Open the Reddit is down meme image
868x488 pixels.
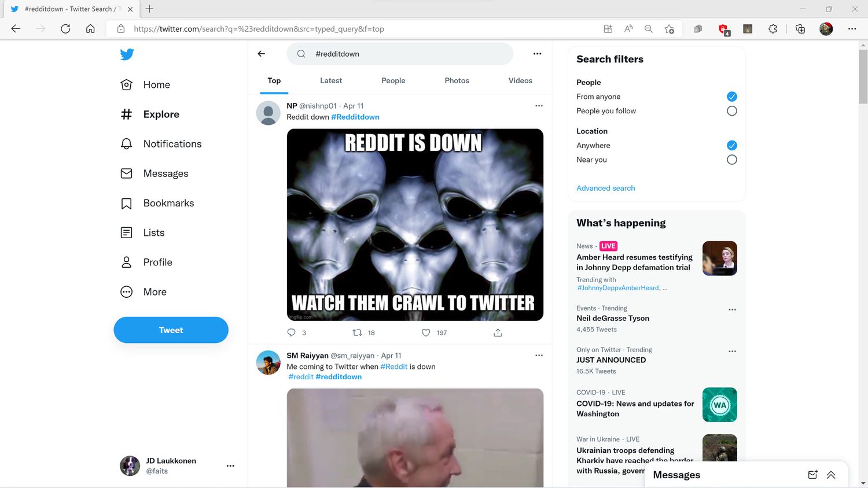click(415, 224)
